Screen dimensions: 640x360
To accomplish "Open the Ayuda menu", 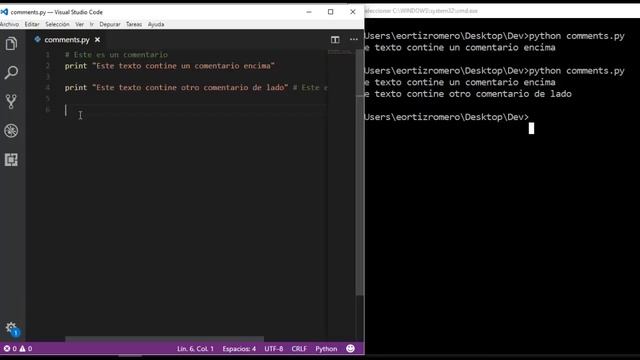I will coord(156,24).
